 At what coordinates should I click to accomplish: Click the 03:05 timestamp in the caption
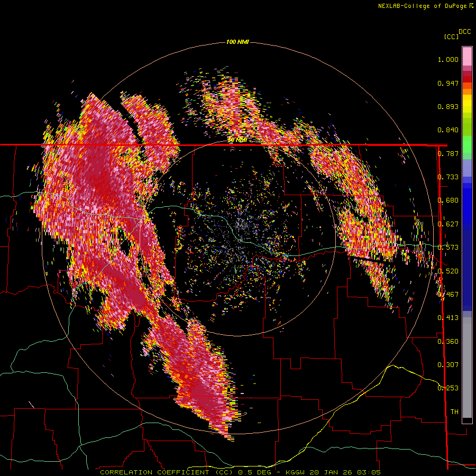pos(369,472)
